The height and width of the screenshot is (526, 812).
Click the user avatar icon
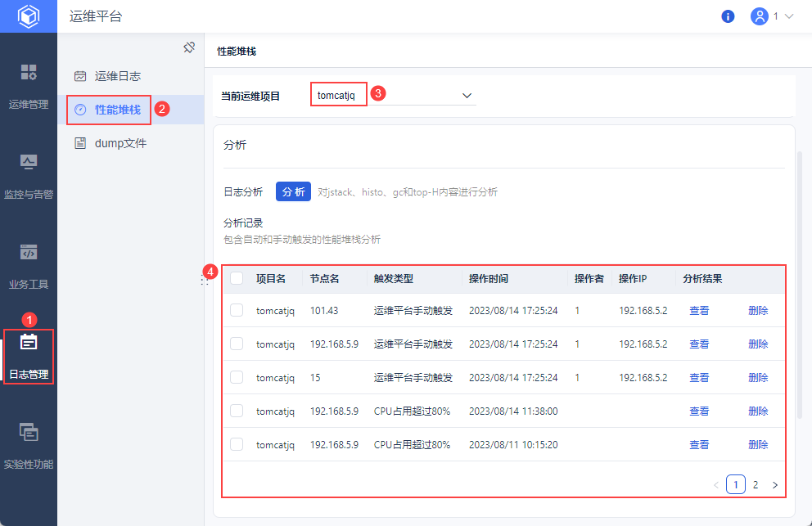[759, 16]
